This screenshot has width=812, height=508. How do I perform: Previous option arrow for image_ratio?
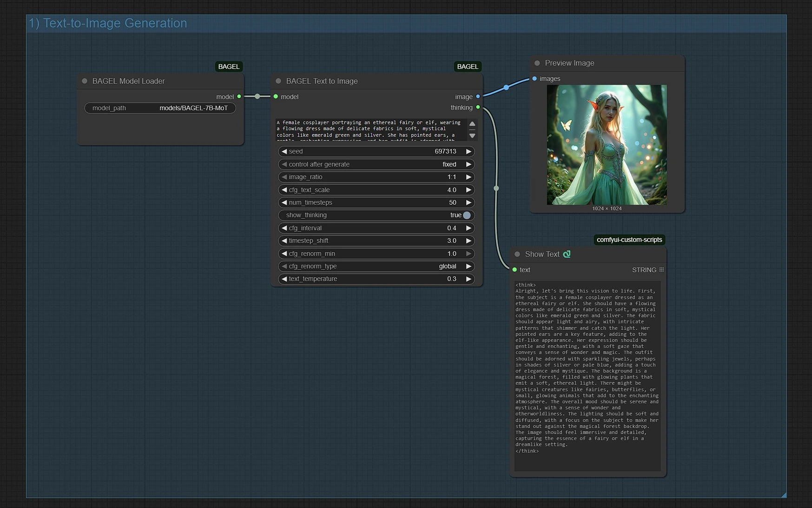pos(284,177)
